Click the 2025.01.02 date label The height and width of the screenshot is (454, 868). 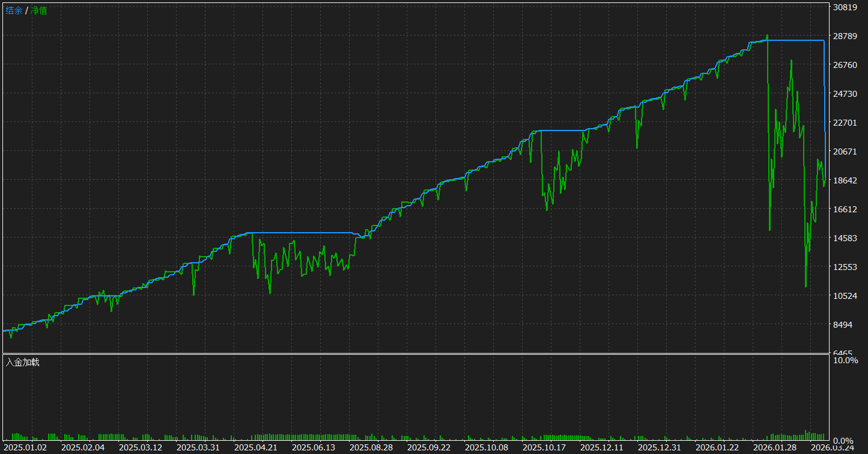point(25,447)
